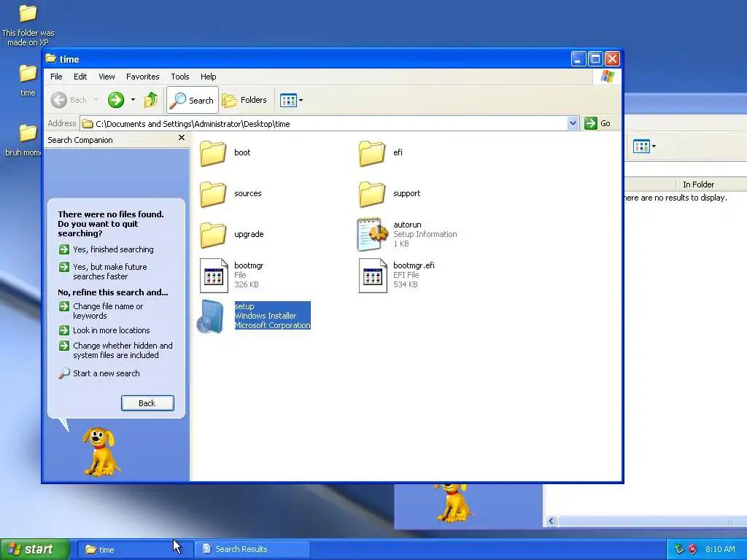Screen dimensions: 747x560
Task: Minimize the time window
Action: click(578, 59)
